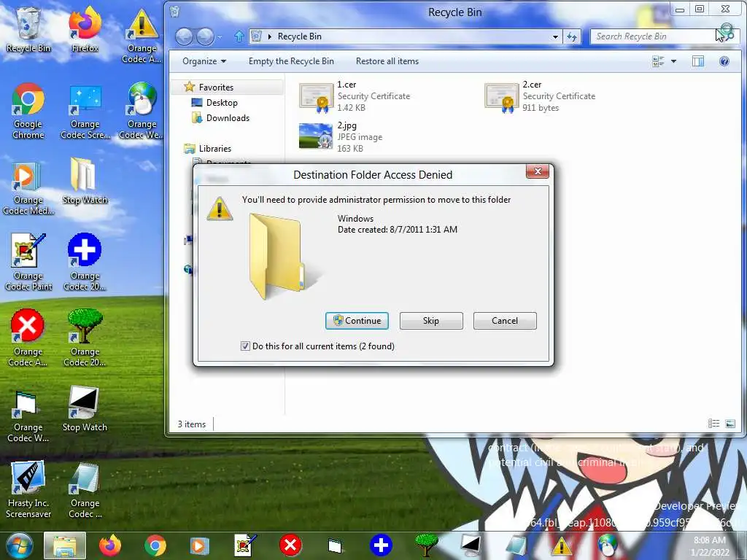The width and height of the screenshot is (747, 560).
Task: Click red X icon in taskbar
Action: pyautogui.click(x=290, y=545)
